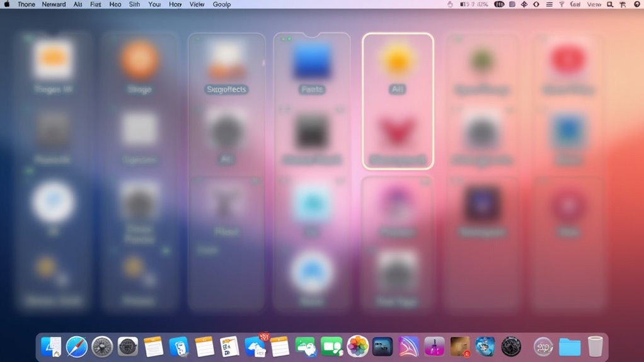
Task: Open the brown dock icon with red badge
Action: coord(460,347)
